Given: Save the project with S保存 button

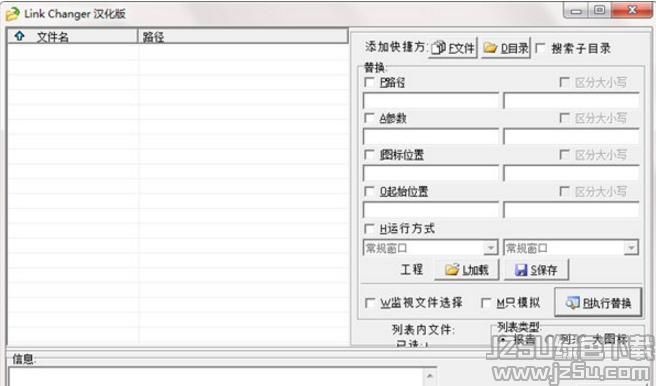Looking at the screenshot, I should 536,270.
